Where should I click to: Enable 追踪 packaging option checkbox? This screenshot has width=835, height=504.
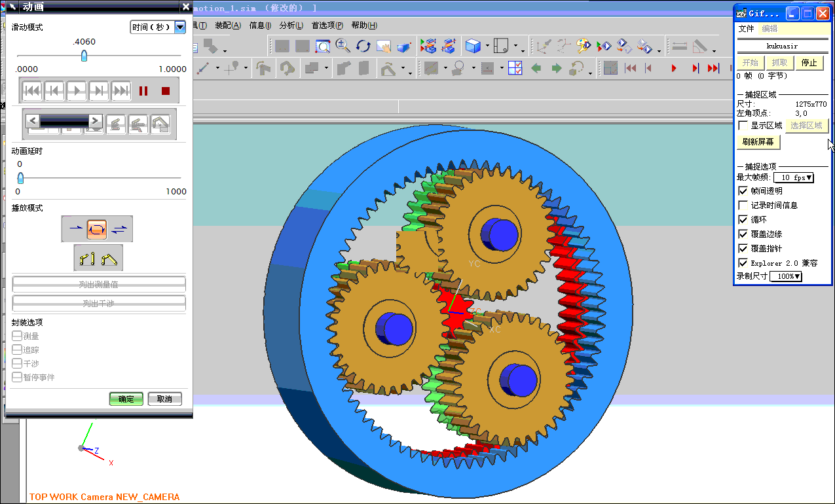point(17,350)
